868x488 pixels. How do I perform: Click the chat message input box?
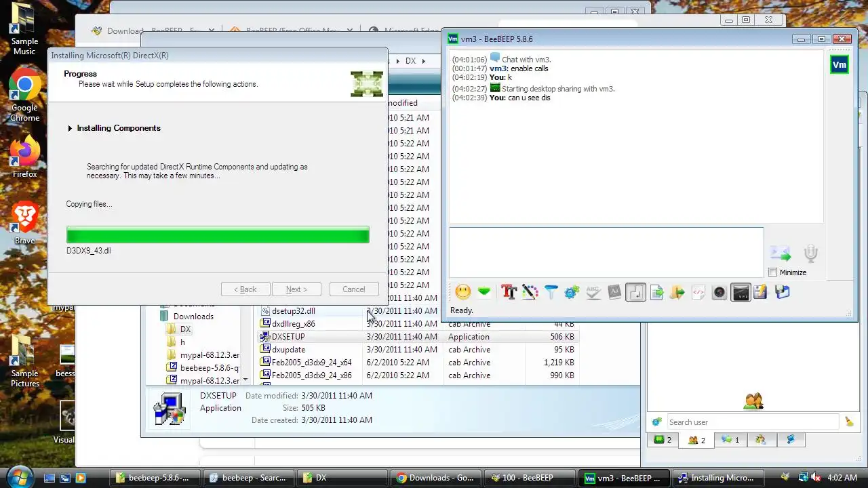click(606, 252)
